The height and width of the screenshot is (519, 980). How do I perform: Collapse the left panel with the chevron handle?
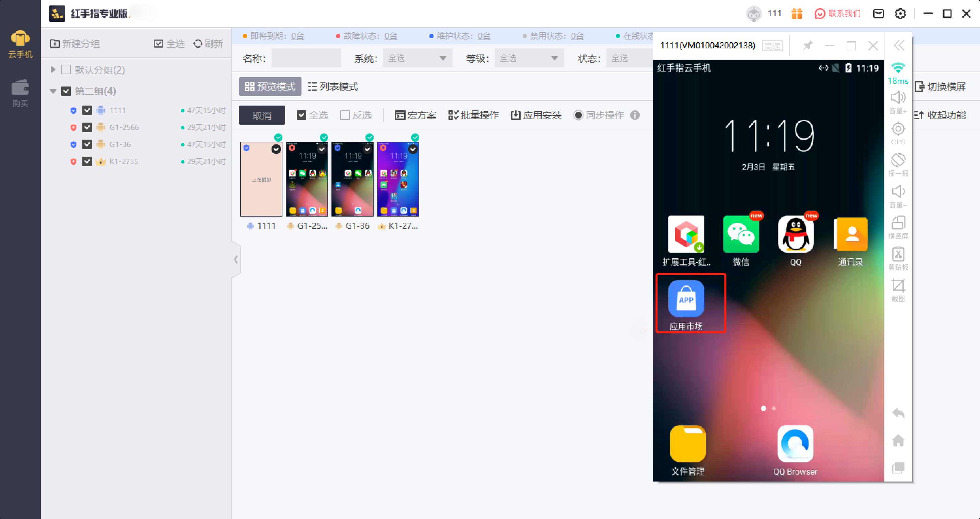click(236, 260)
